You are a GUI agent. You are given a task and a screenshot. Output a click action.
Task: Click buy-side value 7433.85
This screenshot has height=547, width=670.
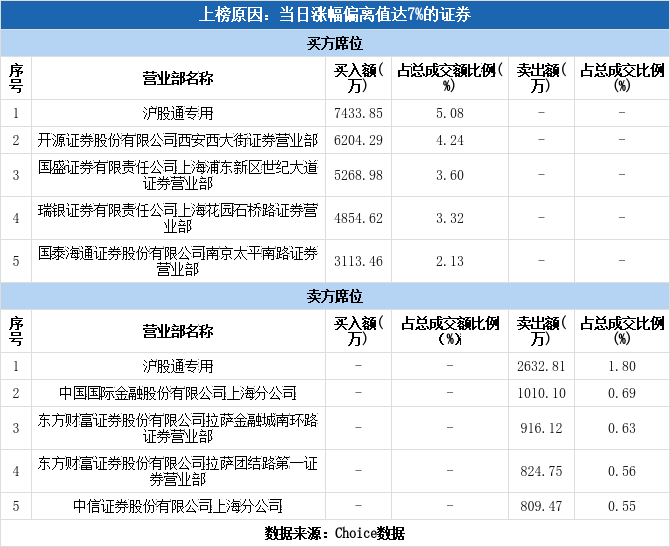[359, 113]
